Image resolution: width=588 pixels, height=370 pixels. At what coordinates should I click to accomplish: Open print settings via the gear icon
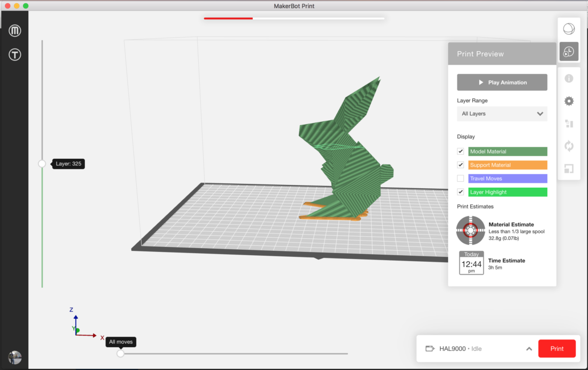click(x=568, y=101)
